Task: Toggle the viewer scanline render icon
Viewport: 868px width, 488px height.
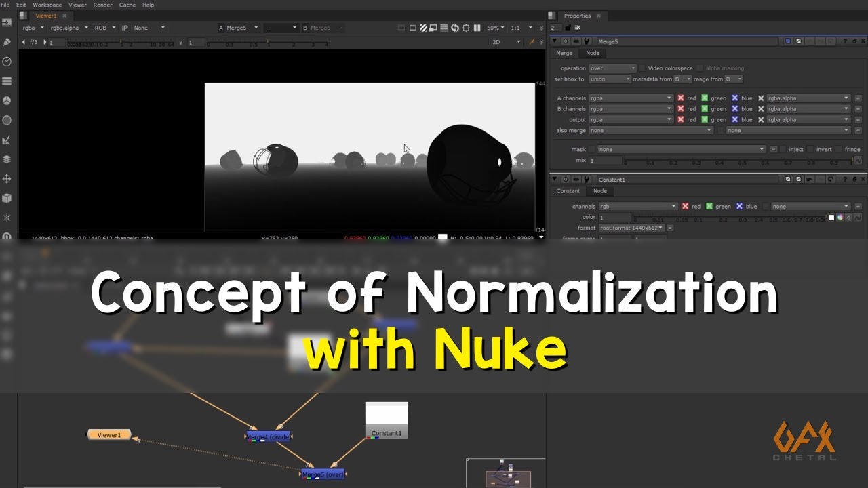Action: 444,28
